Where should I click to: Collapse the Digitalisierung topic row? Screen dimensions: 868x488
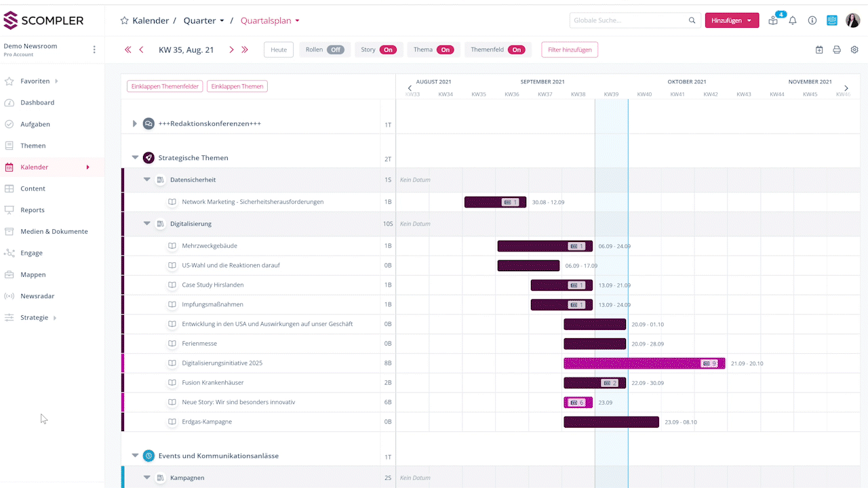(147, 224)
